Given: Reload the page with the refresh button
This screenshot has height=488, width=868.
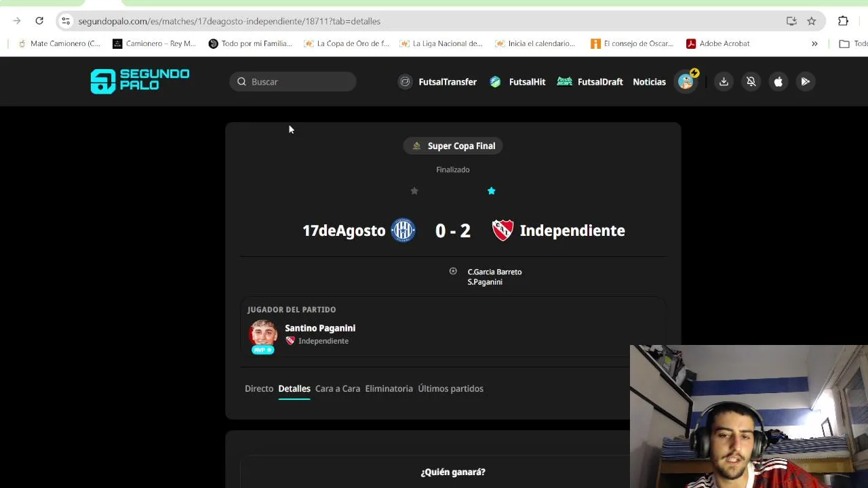Looking at the screenshot, I should (x=39, y=21).
